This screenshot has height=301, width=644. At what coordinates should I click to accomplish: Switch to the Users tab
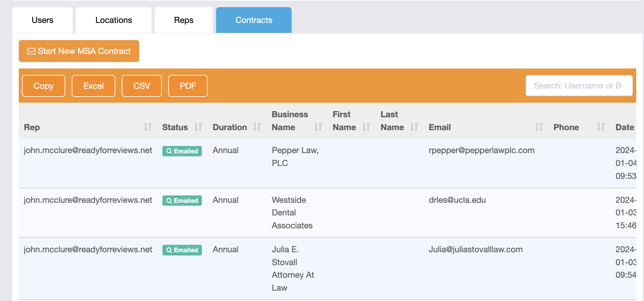(42, 20)
